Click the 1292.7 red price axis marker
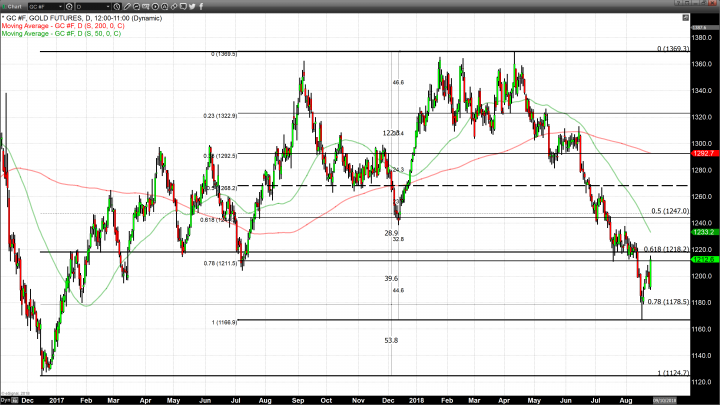 pyautogui.click(x=703, y=153)
